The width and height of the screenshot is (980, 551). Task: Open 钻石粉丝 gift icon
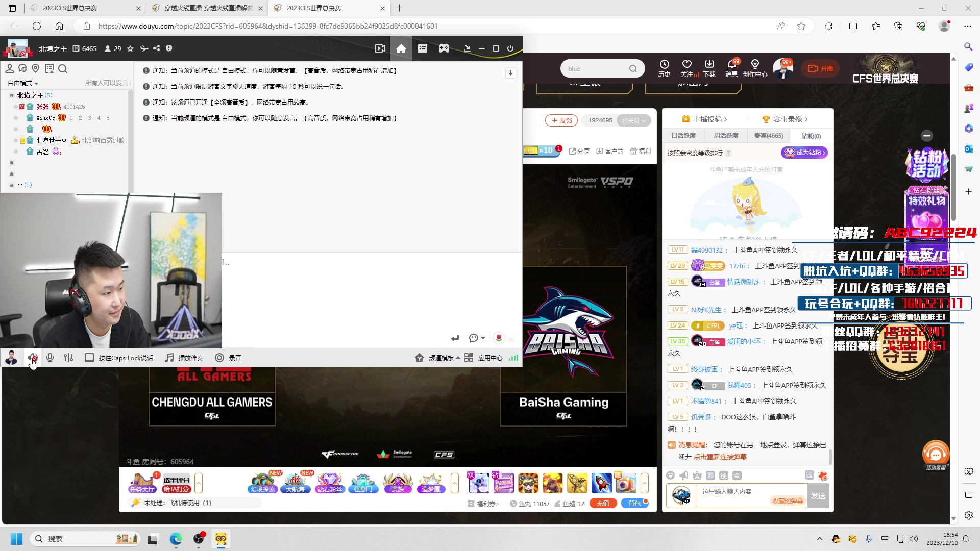coord(330,483)
